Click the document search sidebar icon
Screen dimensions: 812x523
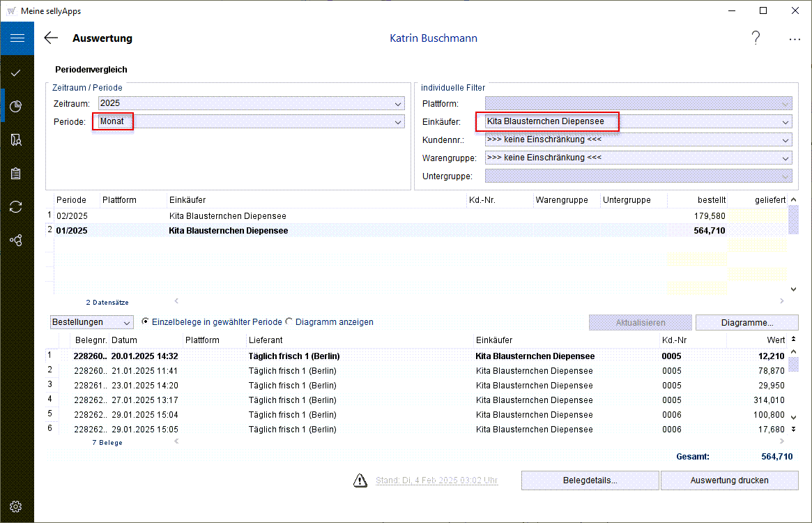[x=17, y=139]
